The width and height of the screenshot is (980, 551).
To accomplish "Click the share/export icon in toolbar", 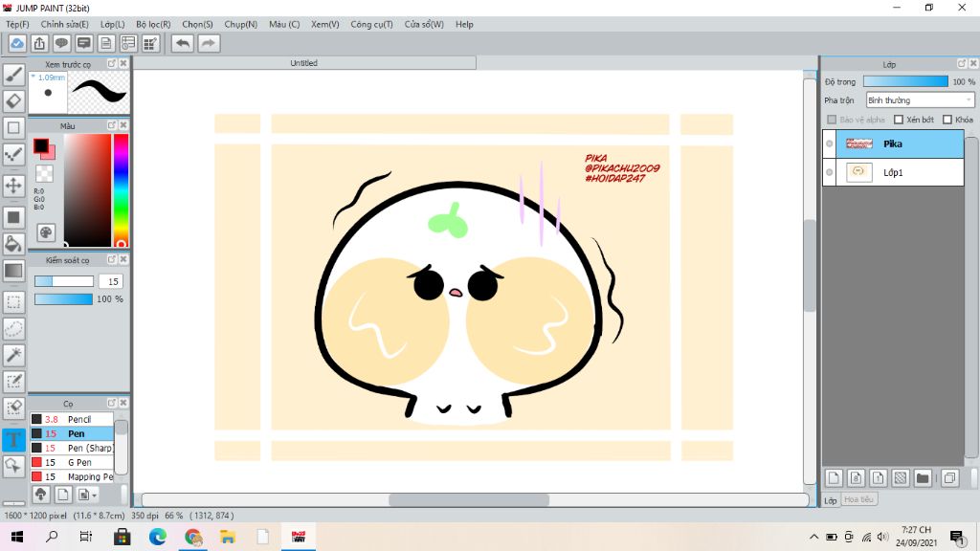I will pyautogui.click(x=39, y=43).
